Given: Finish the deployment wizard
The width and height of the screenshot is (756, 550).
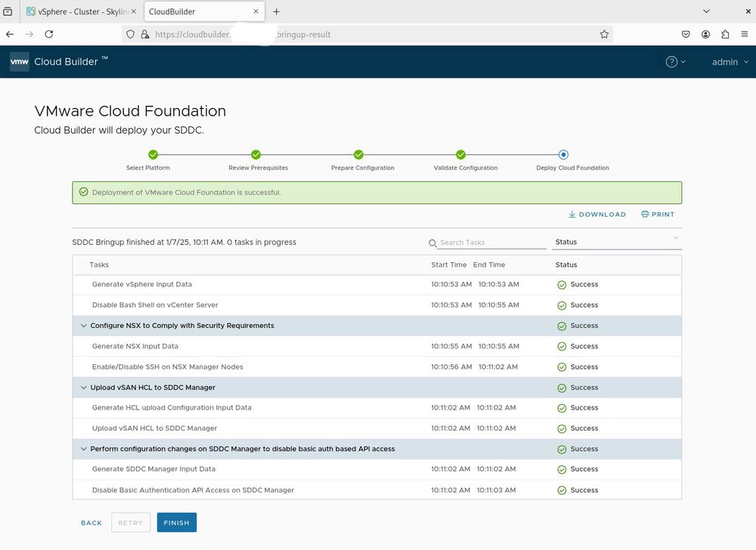Looking at the screenshot, I should 176,523.
